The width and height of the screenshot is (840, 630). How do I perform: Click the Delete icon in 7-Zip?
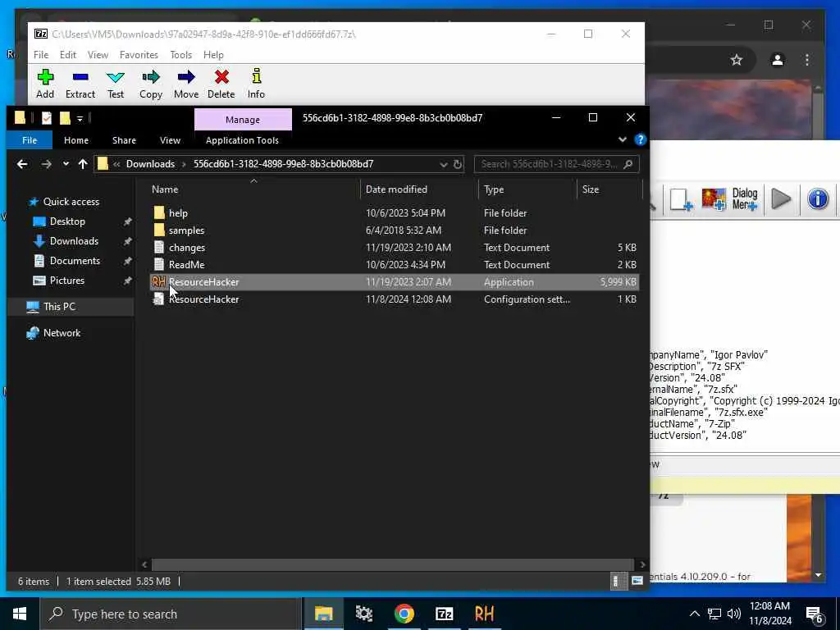click(x=221, y=84)
